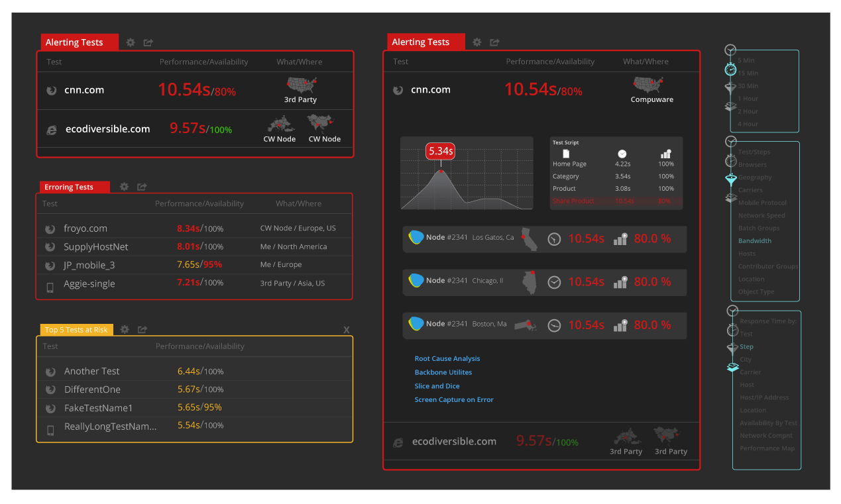Click share icon on right Alerting Tests panel
The width and height of the screenshot is (841, 504).
(x=494, y=42)
